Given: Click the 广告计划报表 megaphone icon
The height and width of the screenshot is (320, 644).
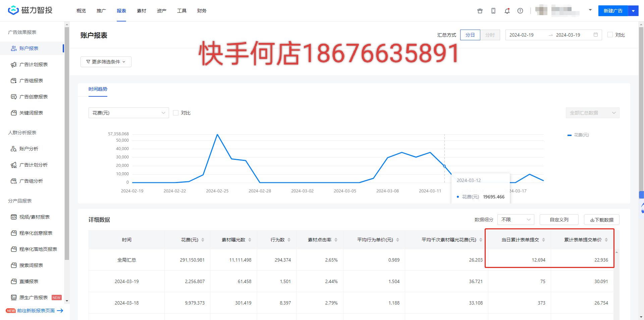Looking at the screenshot, I should 14,64.
